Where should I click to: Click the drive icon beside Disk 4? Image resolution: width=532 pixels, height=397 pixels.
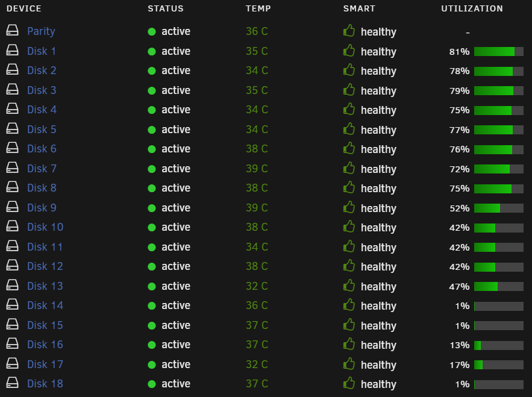(13, 108)
